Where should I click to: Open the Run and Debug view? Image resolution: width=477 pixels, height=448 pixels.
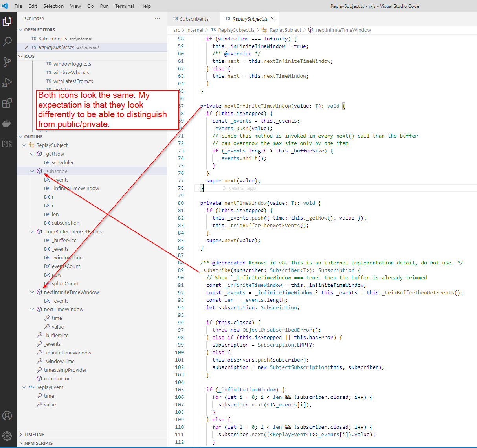[x=6, y=82]
